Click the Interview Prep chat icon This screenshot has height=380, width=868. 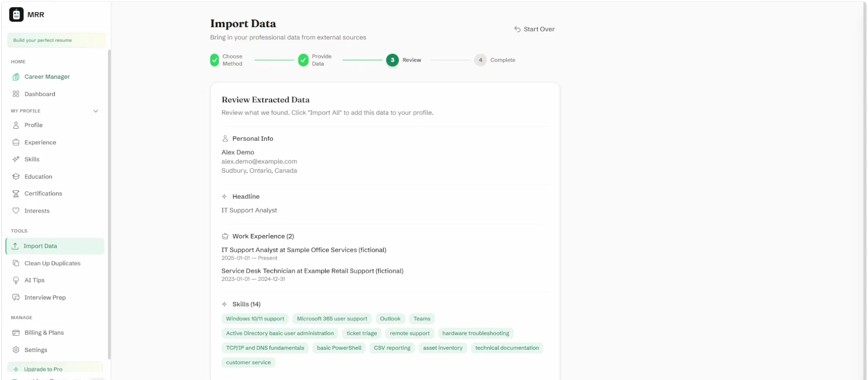click(16, 298)
